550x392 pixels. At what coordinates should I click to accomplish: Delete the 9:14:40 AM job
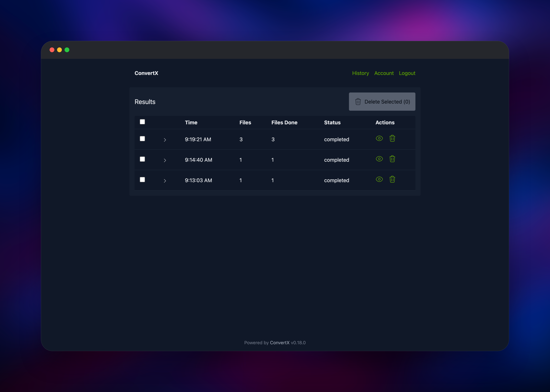(392, 159)
